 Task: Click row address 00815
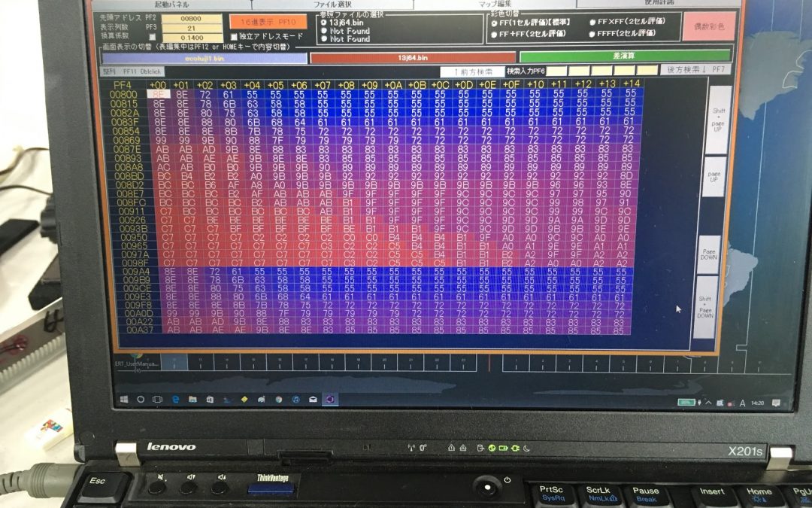point(124,104)
